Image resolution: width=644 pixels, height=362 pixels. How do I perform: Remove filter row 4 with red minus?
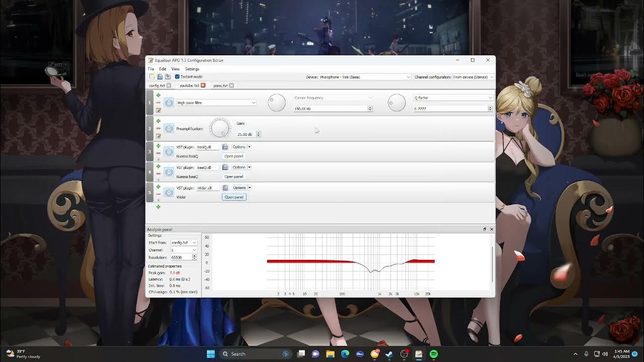point(158,173)
